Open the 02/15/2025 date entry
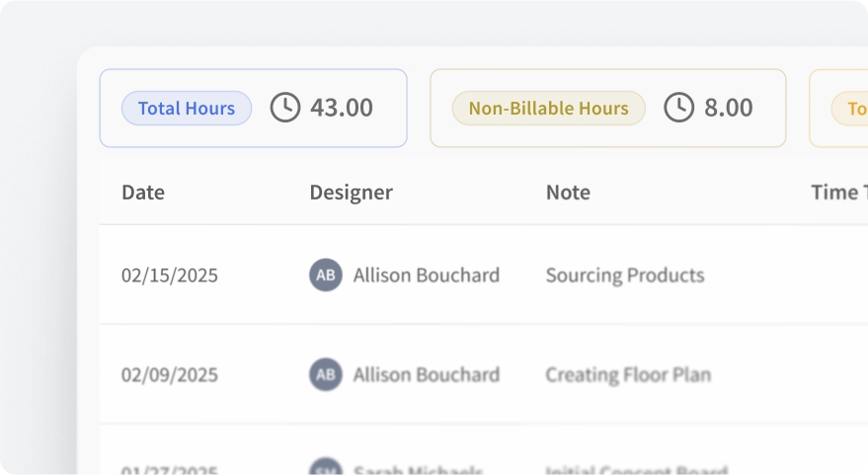This screenshot has height=475, width=868. click(170, 276)
